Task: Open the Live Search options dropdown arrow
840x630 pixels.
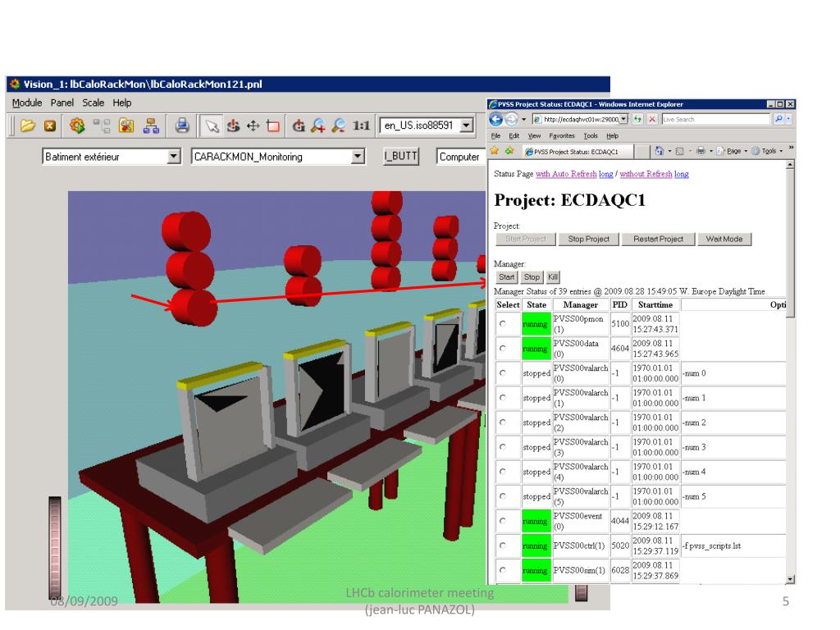Action: click(788, 120)
